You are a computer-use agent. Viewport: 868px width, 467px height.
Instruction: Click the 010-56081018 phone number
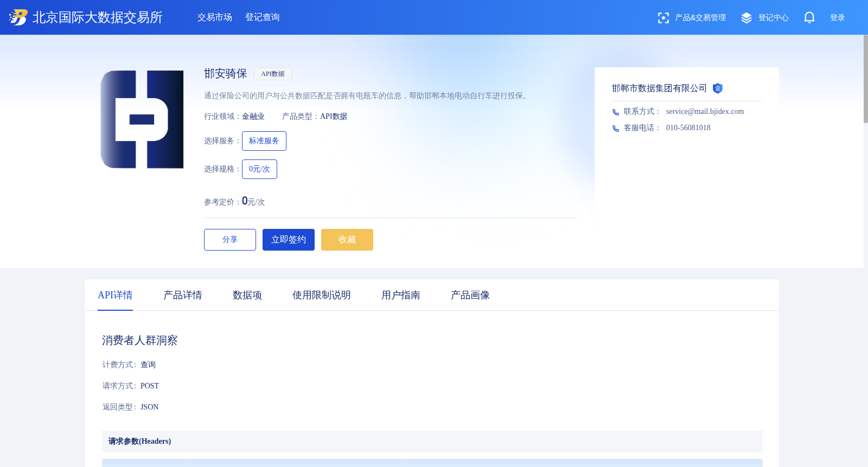[x=688, y=128]
